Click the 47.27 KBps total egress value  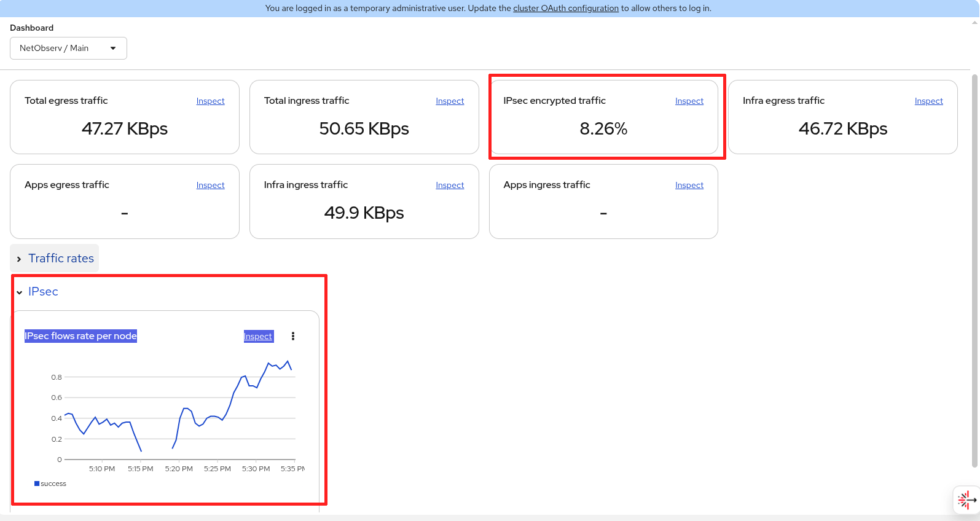click(x=125, y=129)
